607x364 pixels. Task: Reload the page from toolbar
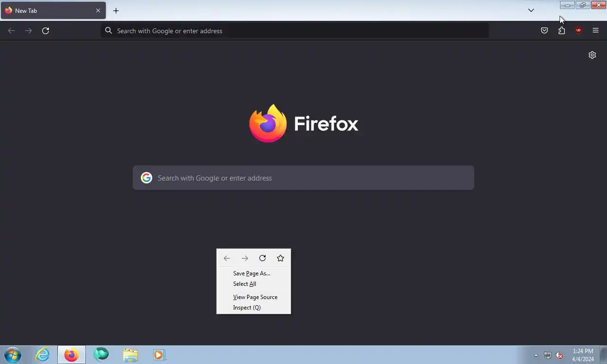(x=46, y=31)
